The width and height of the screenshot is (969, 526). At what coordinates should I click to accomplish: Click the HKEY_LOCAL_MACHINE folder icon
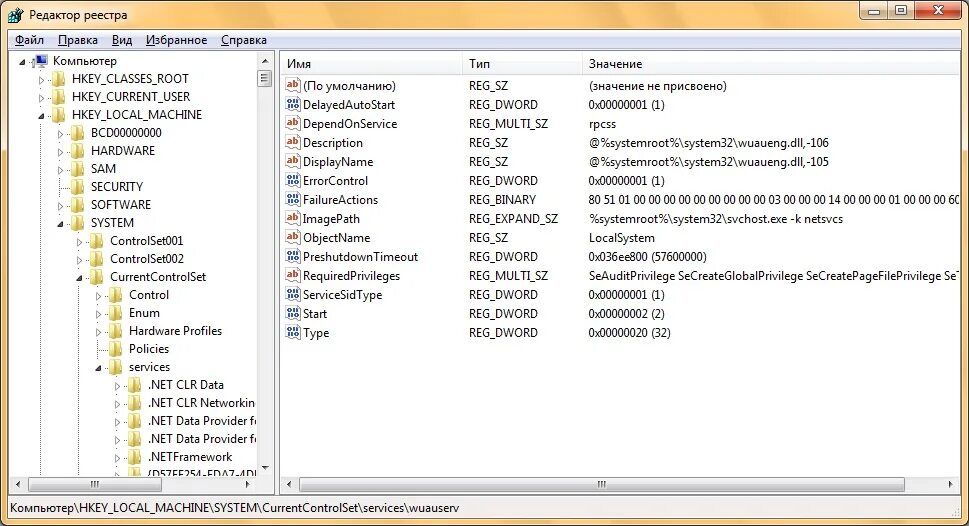coord(59,114)
